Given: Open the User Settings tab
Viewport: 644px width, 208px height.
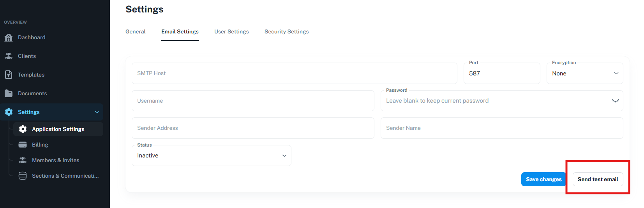Looking at the screenshot, I should tap(231, 31).
